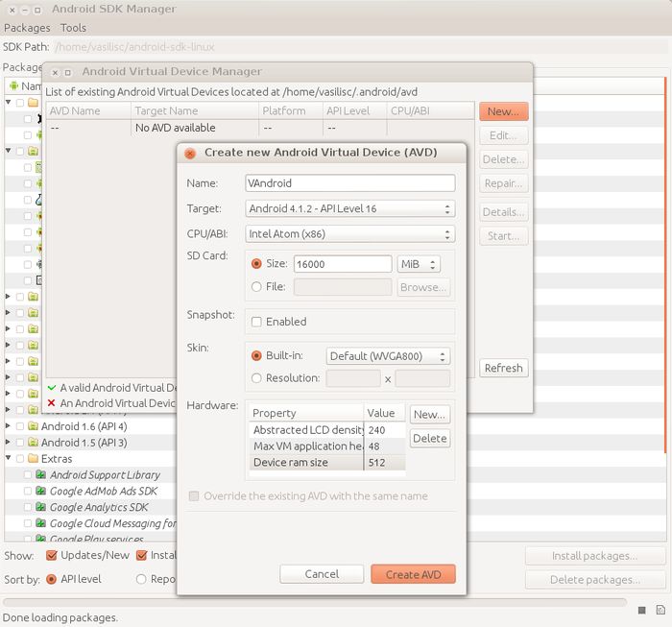Select the Built-in skin radio button
Image resolution: width=672 pixels, height=627 pixels.
[x=256, y=355]
